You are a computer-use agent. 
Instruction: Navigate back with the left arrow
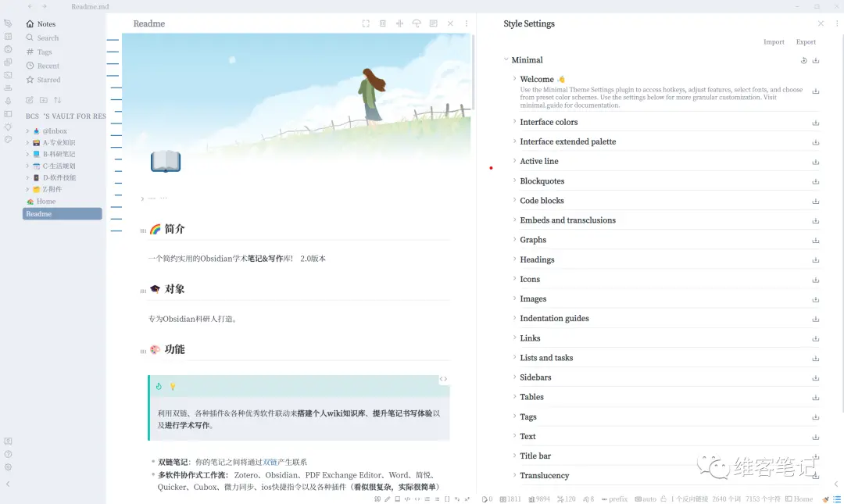point(30,6)
